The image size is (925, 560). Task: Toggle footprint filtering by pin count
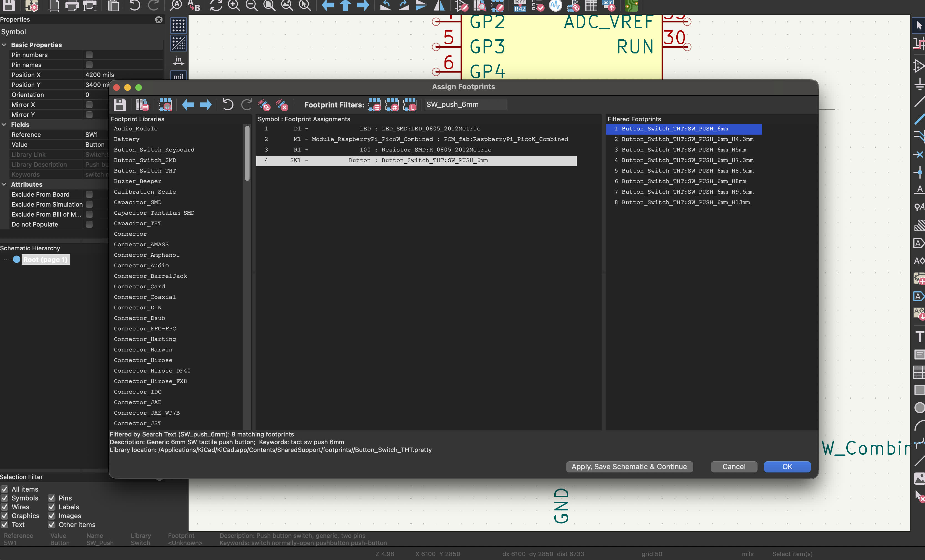tap(392, 105)
